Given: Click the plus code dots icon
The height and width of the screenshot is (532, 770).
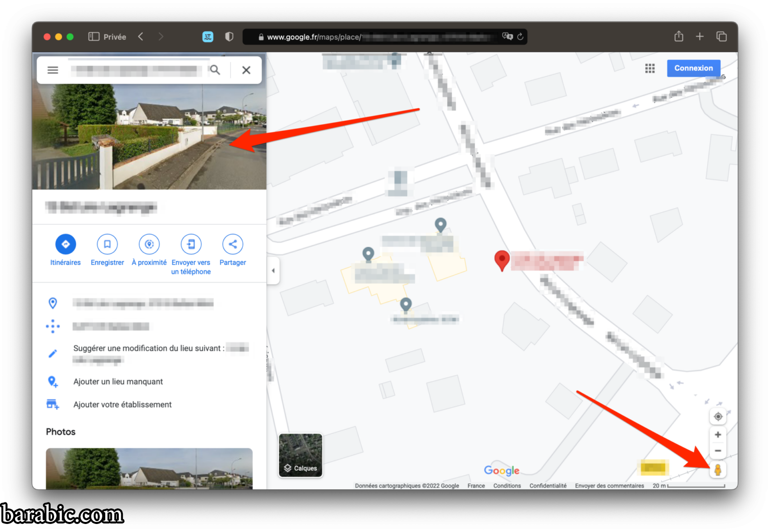Looking at the screenshot, I should pyautogui.click(x=53, y=326).
